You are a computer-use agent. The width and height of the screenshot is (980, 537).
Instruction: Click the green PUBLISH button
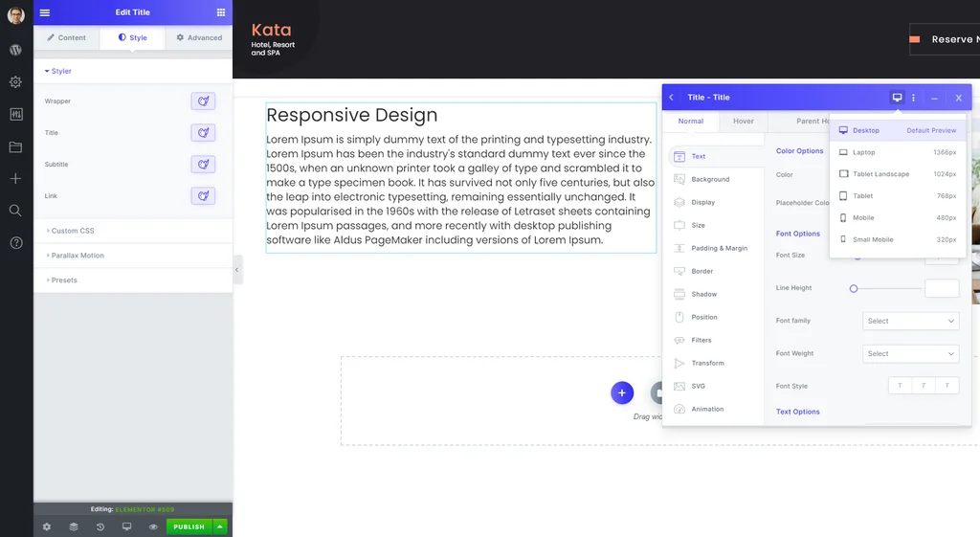(189, 527)
